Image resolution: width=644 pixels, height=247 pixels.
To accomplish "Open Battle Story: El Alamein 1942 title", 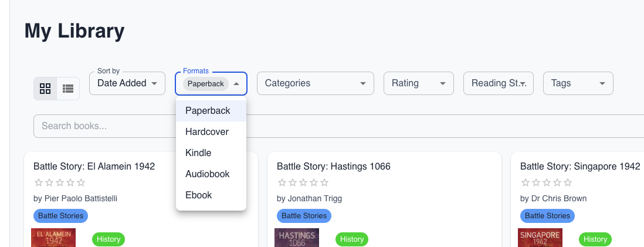I will [x=94, y=167].
